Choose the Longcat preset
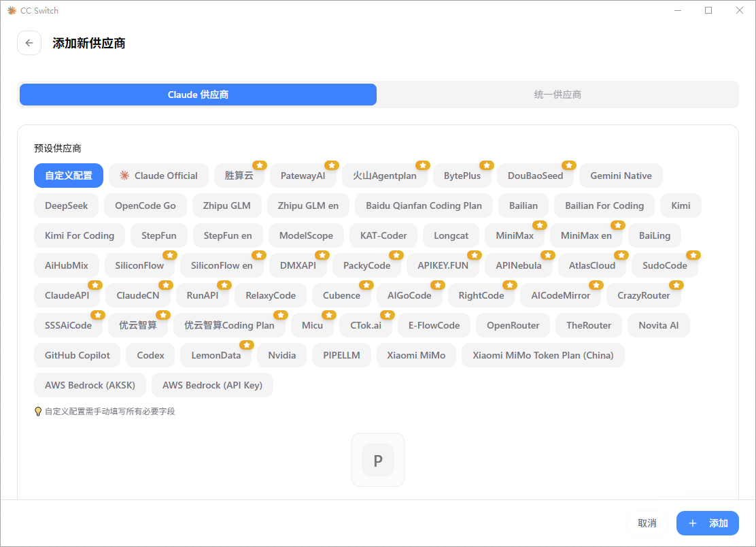Viewport: 756px width, 547px height. pos(451,235)
